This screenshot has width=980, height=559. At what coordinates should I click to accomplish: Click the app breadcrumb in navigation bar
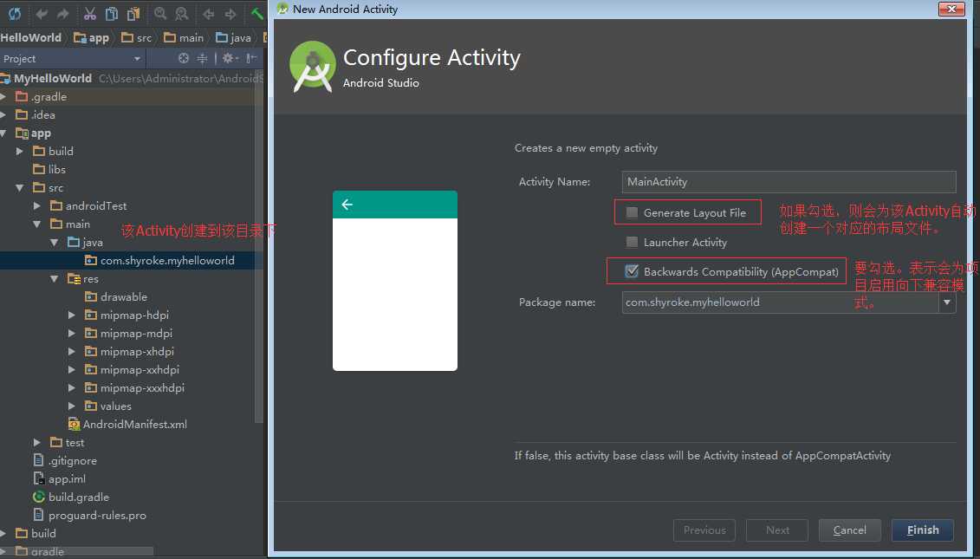click(91, 37)
